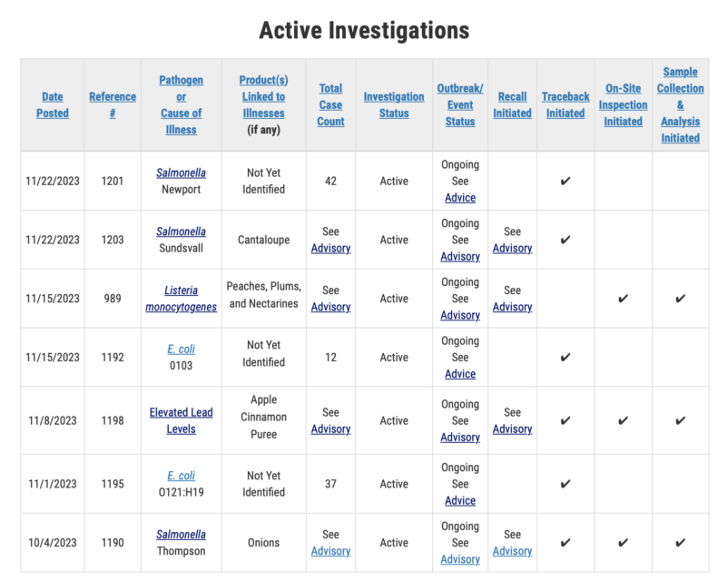Click the Investigation Status header link

(394, 105)
